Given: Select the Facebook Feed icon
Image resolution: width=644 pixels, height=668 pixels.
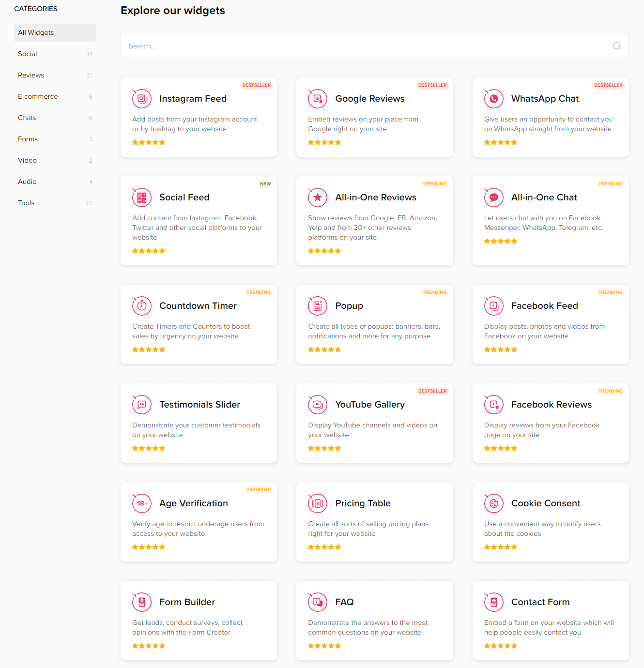Looking at the screenshot, I should click(x=493, y=305).
